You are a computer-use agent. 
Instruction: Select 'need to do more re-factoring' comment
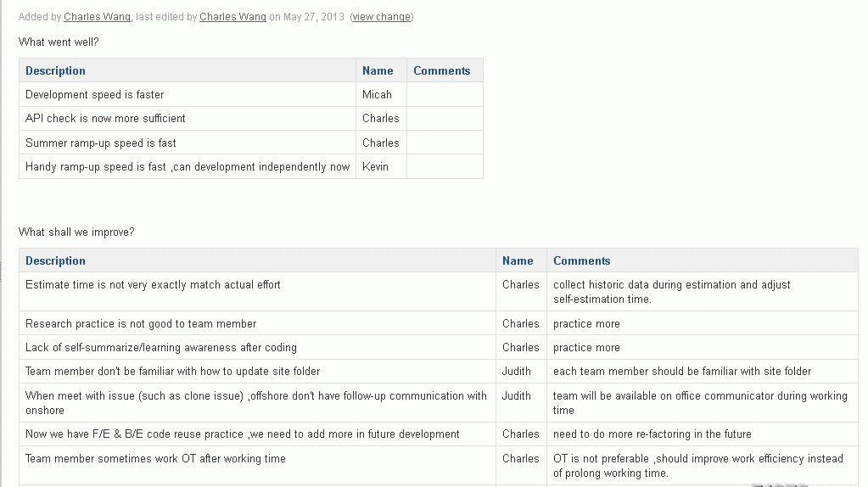[x=652, y=434]
